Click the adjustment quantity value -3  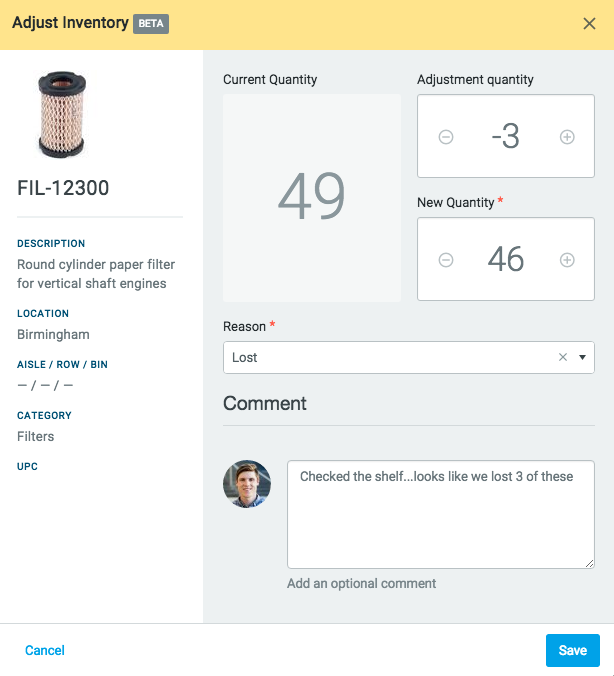point(506,137)
